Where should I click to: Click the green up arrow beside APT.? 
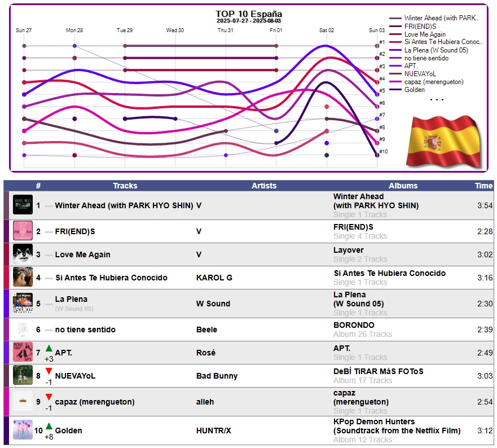pos(49,348)
